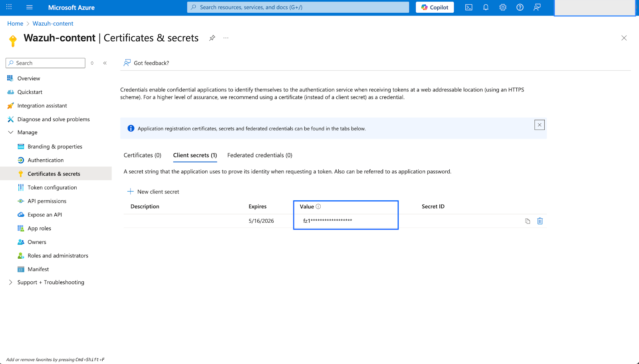Screen dimensions: 639x364
Task: Click the top resources search box
Action: [298, 7]
